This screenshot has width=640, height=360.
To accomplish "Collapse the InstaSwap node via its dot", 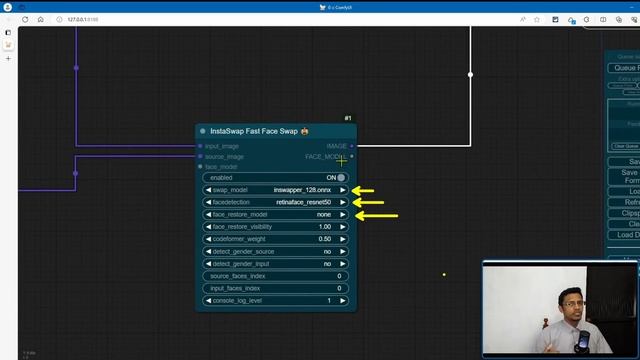I will [202, 131].
